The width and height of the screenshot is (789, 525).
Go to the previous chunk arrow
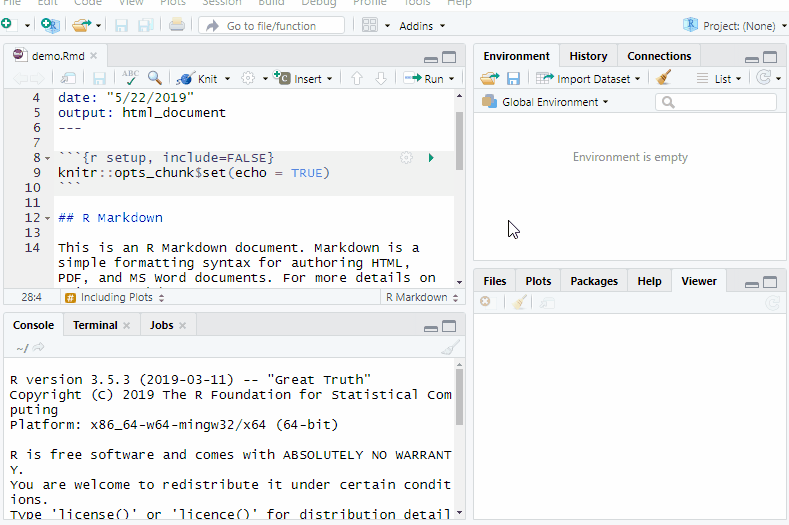tap(357, 79)
